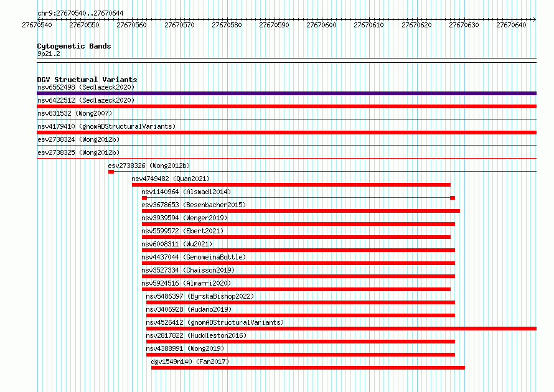
Task: Open nsv4749482 (Quan2021) variant label
Action: 171,179
